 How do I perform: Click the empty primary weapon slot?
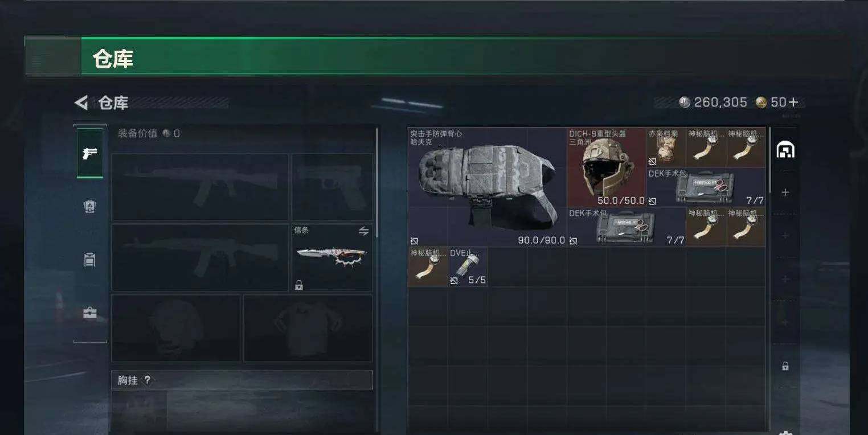[200, 187]
